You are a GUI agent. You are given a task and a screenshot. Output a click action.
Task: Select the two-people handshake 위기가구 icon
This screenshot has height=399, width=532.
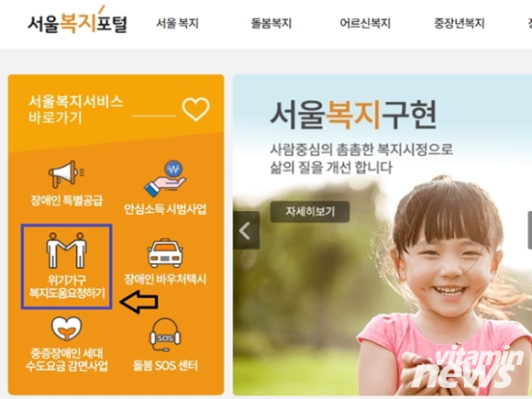pyautogui.click(x=66, y=250)
